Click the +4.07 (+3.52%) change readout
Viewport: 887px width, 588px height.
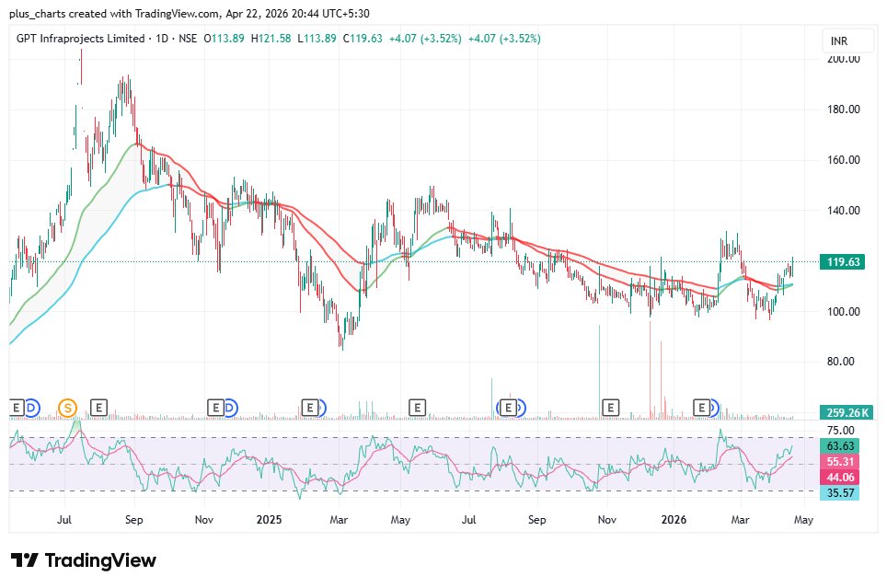click(423, 39)
